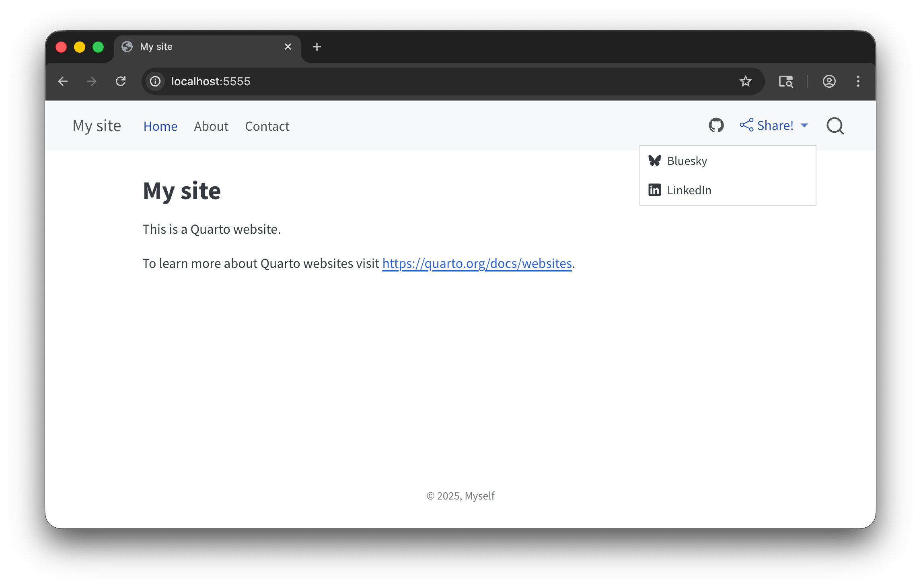The width and height of the screenshot is (921, 588).
Task: Open the Chrome three-dot menu
Action: pos(858,81)
